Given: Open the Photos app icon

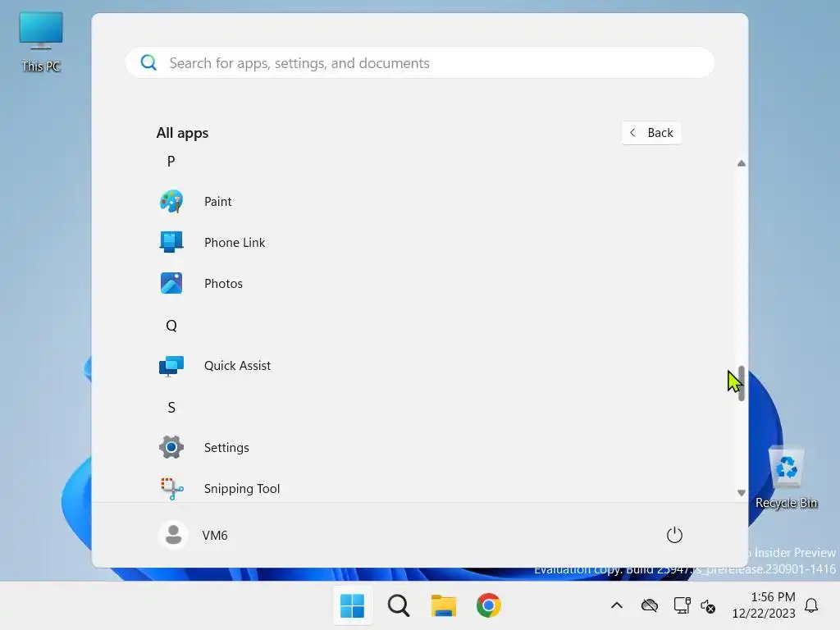Looking at the screenshot, I should pyautogui.click(x=171, y=283).
